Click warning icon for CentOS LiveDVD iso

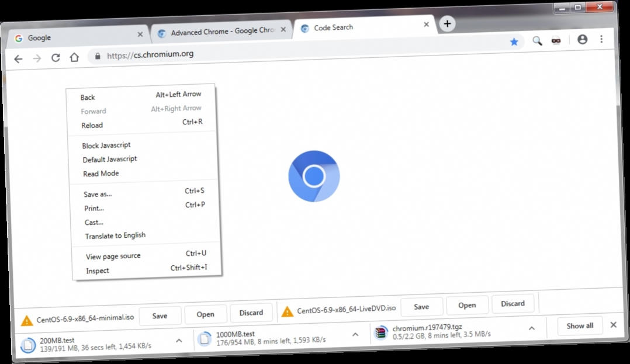coord(288,311)
